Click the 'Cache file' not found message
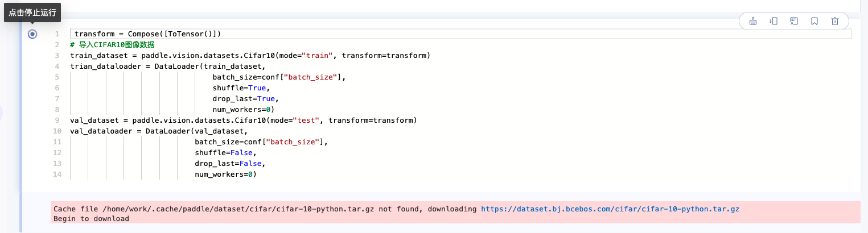 point(265,209)
